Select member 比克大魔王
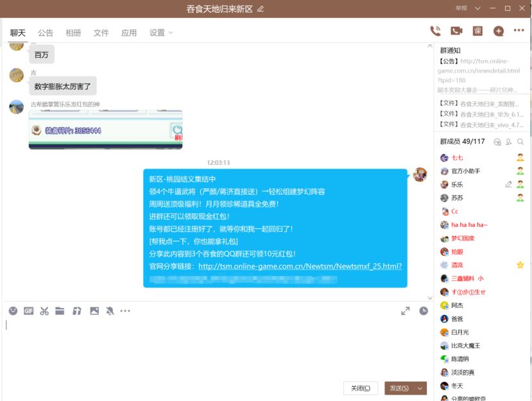532x401 pixels. point(482,345)
